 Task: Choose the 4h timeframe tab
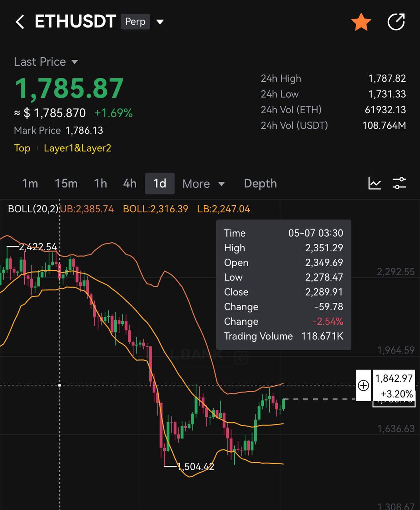tap(130, 183)
